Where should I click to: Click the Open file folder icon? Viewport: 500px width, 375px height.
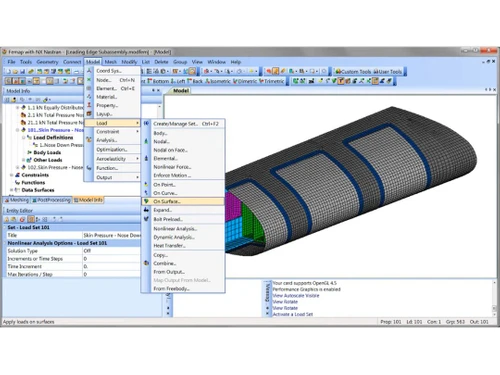coord(15,71)
